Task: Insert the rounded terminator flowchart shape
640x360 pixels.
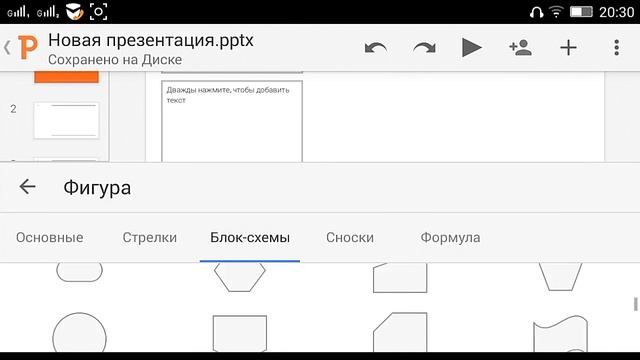Action: (80, 272)
